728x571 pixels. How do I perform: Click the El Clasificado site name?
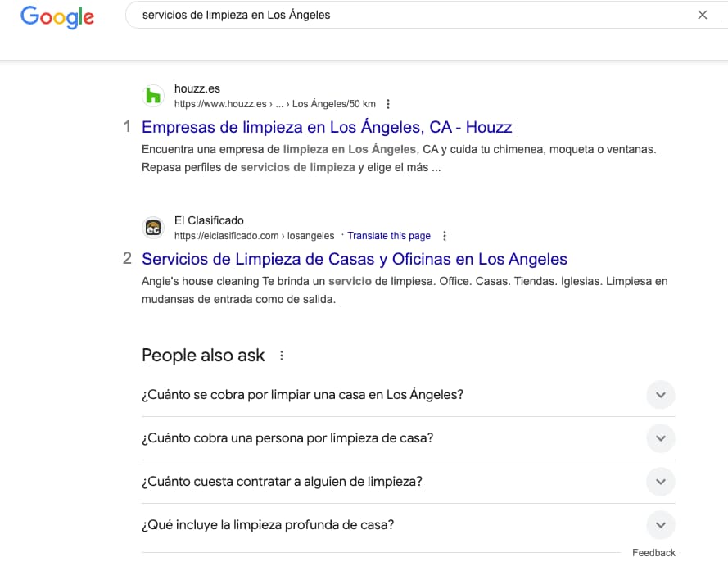(209, 220)
